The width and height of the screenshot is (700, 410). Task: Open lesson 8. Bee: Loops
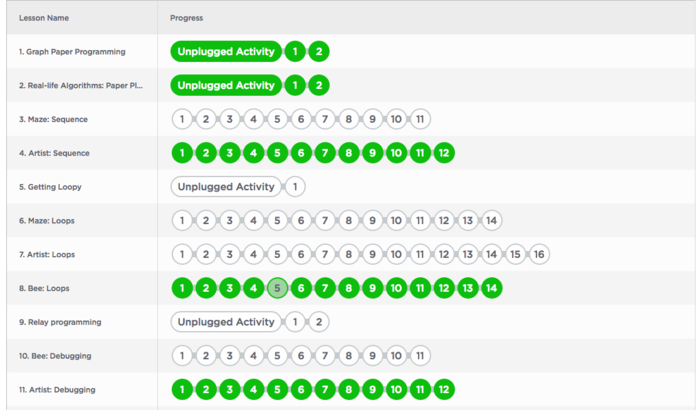(53, 289)
